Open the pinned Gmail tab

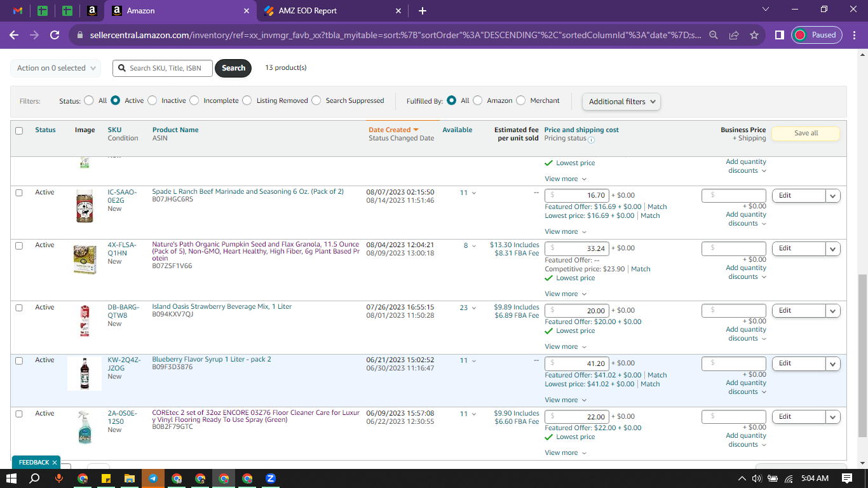click(x=18, y=11)
